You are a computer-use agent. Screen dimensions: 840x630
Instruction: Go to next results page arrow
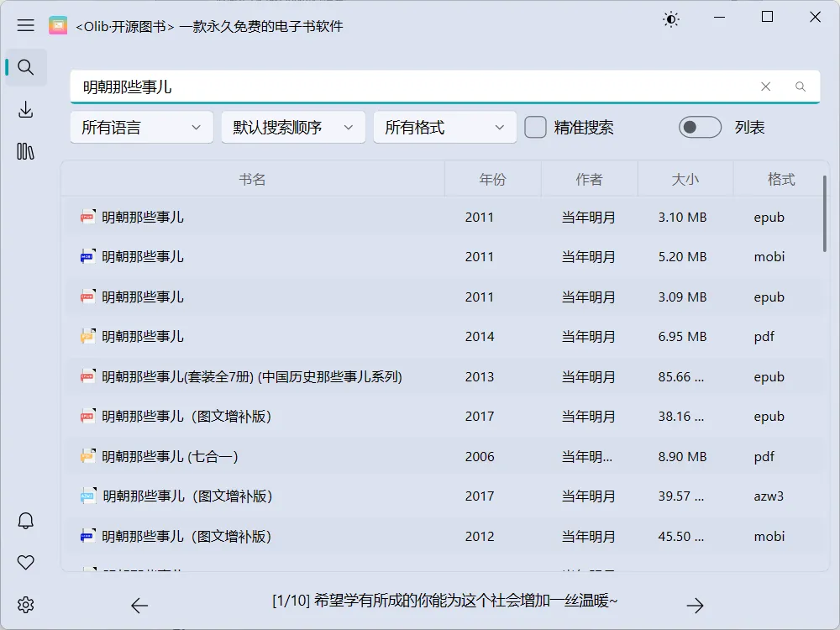695,606
